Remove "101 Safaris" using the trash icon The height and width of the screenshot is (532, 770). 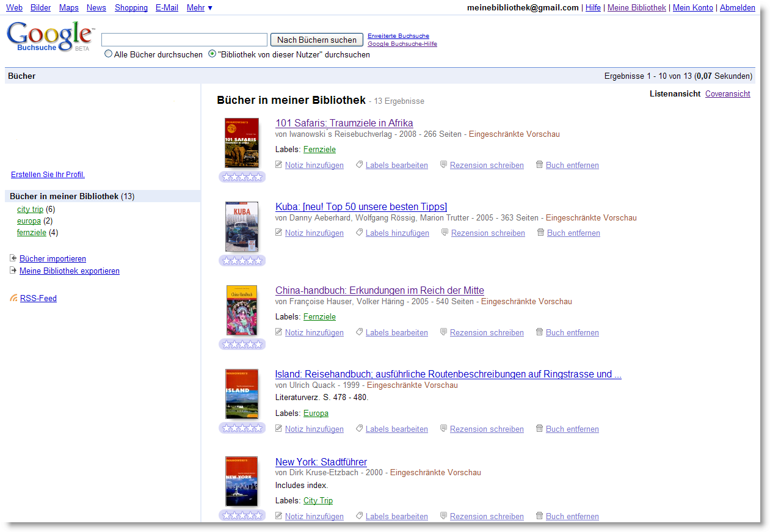click(540, 165)
